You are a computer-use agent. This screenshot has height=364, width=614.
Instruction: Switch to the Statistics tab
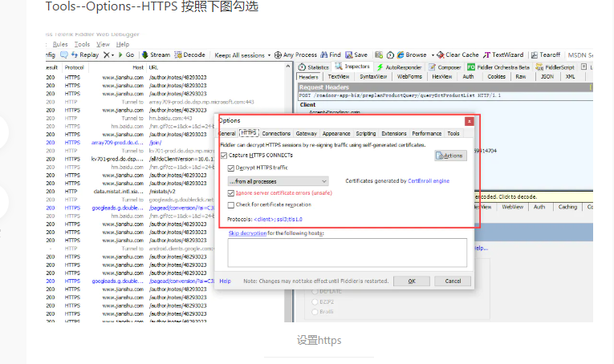pyautogui.click(x=314, y=67)
